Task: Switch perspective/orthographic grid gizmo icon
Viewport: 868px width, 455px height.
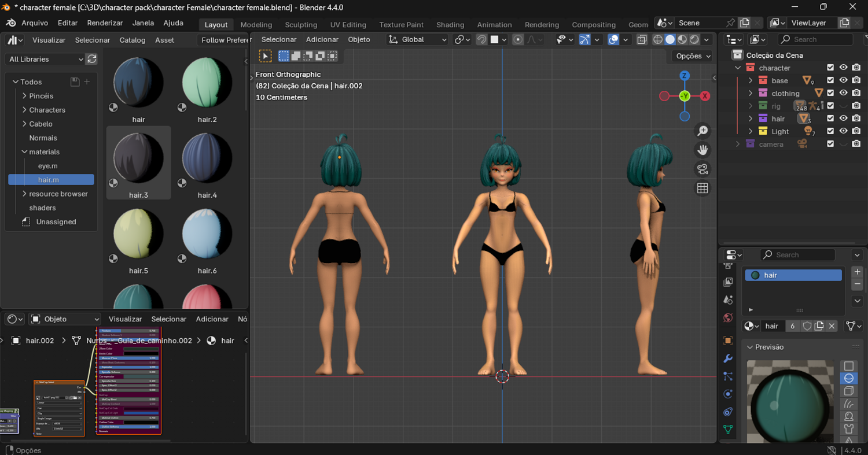Action: click(703, 188)
